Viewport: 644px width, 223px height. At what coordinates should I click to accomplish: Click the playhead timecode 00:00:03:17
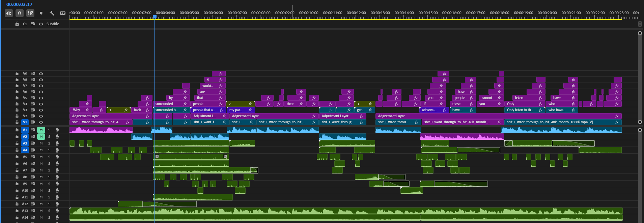[19, 4]
